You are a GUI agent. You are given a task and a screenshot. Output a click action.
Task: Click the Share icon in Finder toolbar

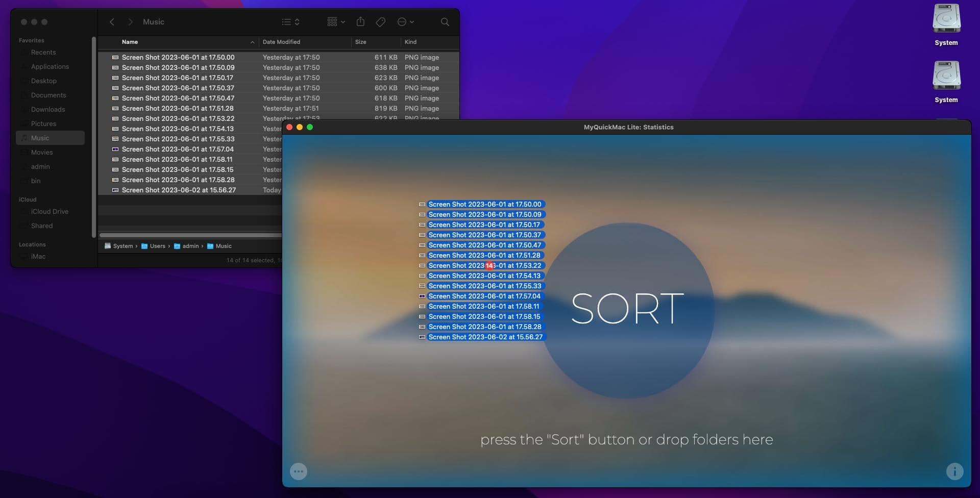point(360,21)
